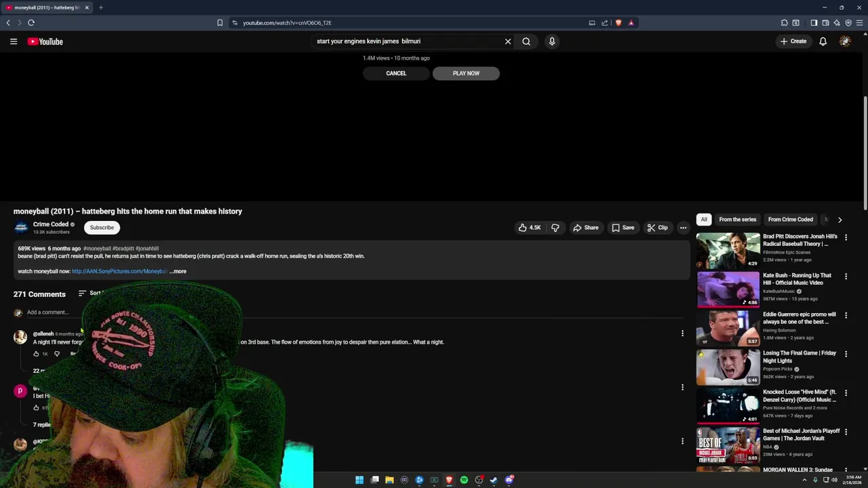Open options for Eddie Guerrero video

pyautogui.click(x=846, y=316)
